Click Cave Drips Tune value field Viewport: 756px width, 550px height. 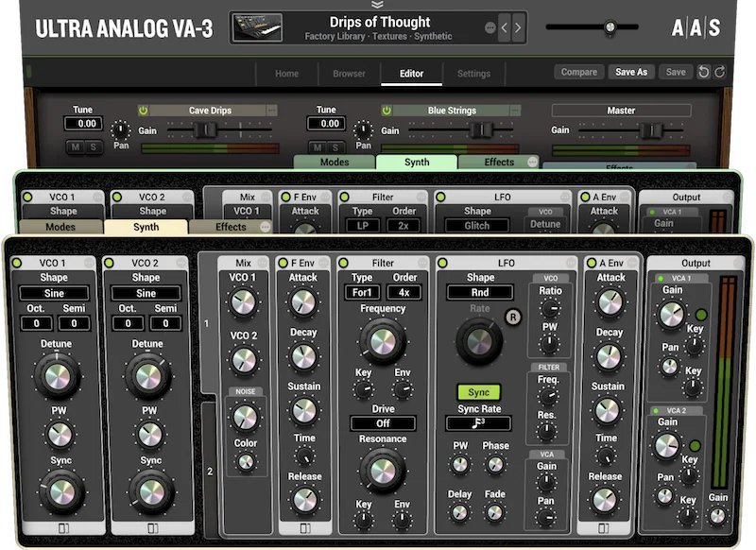[x=83, y=124]
